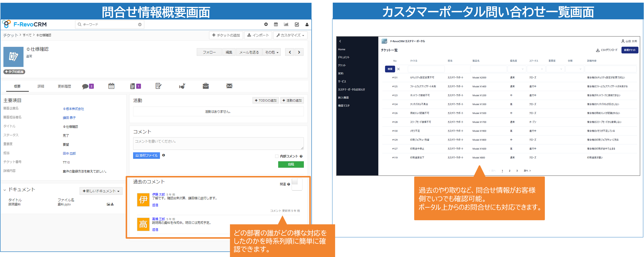
Task: Open the user profile icon in header
Action: [x=307, y=24]
